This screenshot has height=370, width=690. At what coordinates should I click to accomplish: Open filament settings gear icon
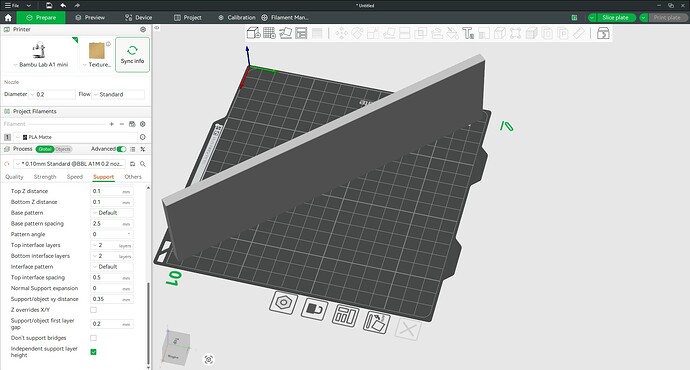pyautogui.click(x=143, y=124)
